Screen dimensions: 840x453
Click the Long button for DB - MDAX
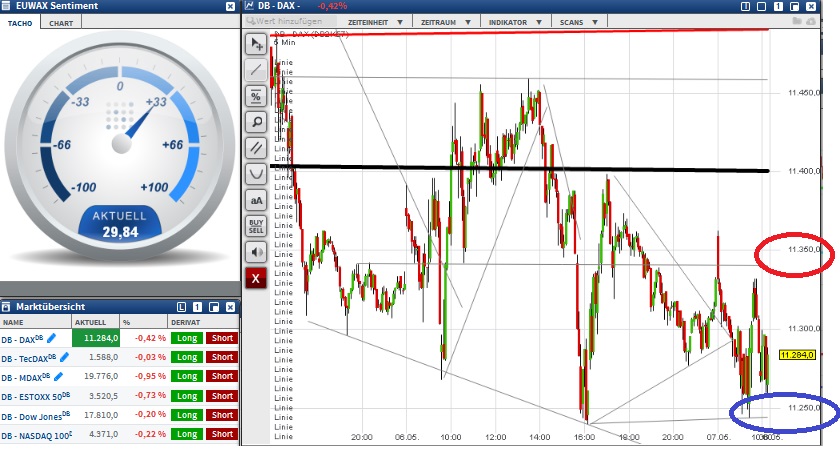click(187, 376)
